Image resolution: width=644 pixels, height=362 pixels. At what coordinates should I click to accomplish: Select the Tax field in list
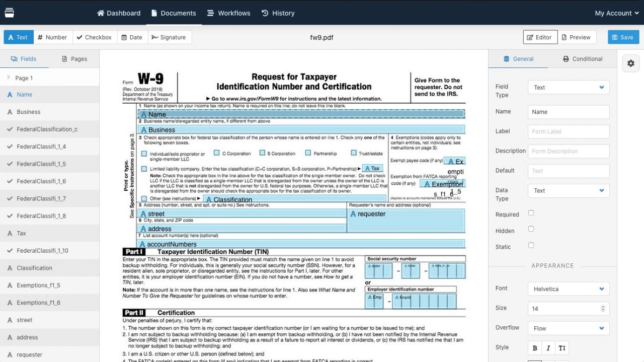[x=49, y=234]
